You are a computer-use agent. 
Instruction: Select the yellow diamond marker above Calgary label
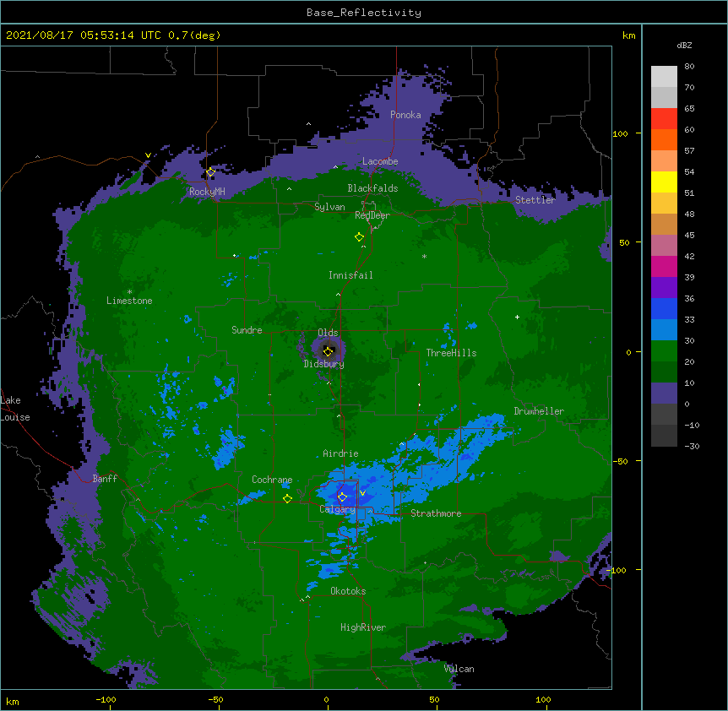click(342, 497)
